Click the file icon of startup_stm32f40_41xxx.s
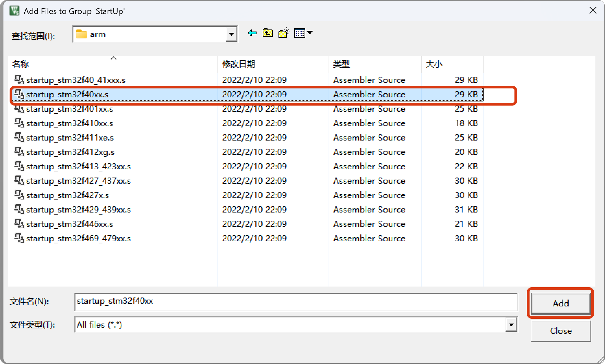Image resolution: width=605 pixels, height=364 pixels. [19, 80]
